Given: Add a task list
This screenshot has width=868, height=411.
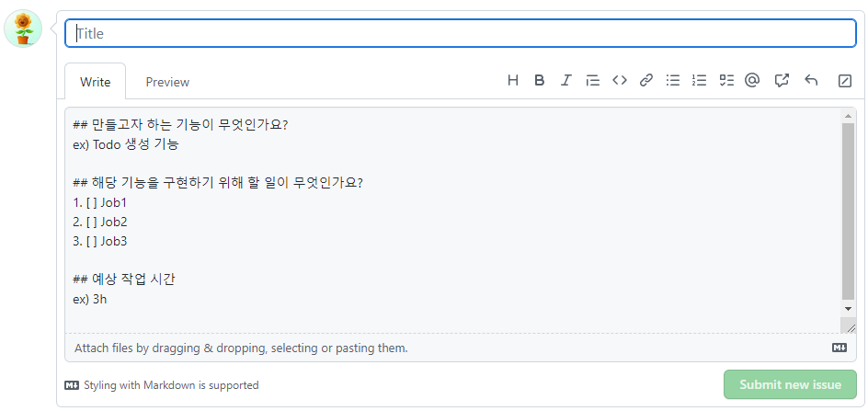Looking at the screenshot, I should 726,81.
